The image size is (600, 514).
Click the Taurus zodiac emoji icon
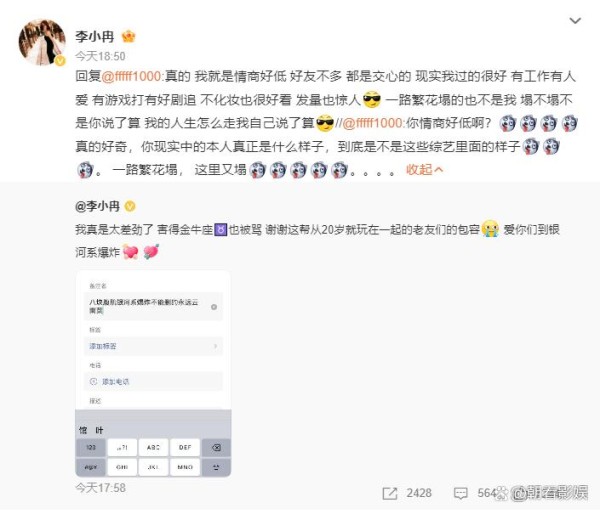(x=221, y=230)
